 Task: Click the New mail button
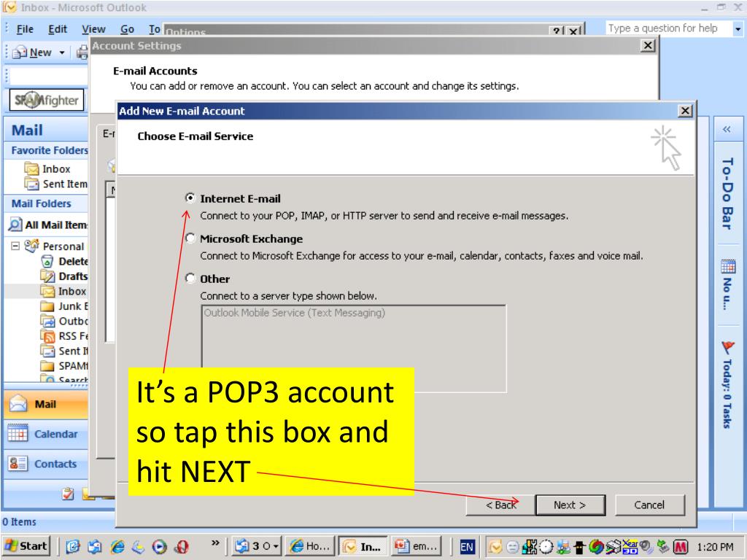click(x=32, y=52)
